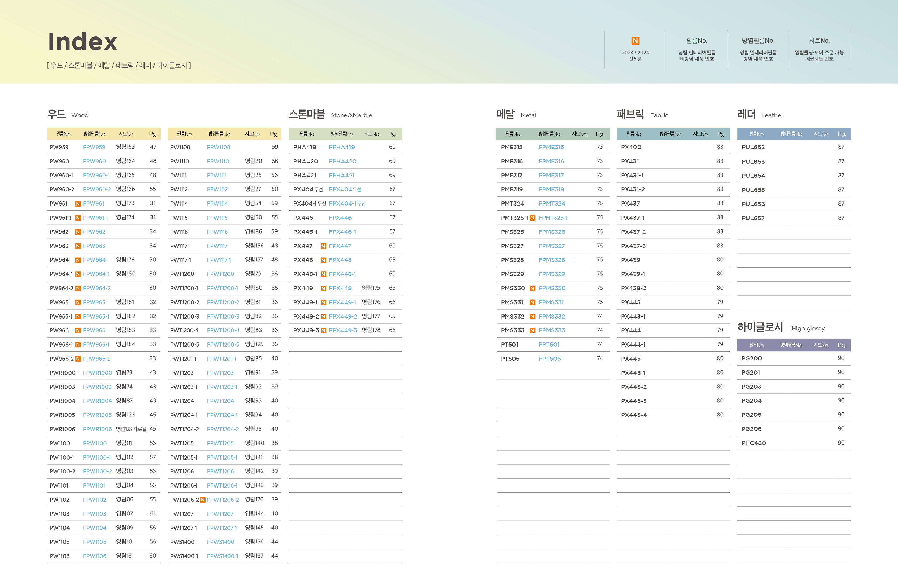Click the N badge beside PX447
This screenshot has height=588, width=898.
tap(323, 246)
